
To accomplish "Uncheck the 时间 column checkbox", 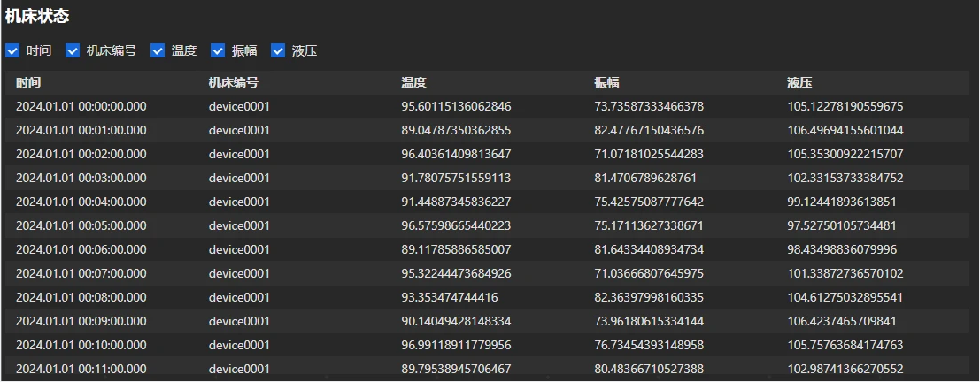I will click(12, 51).
